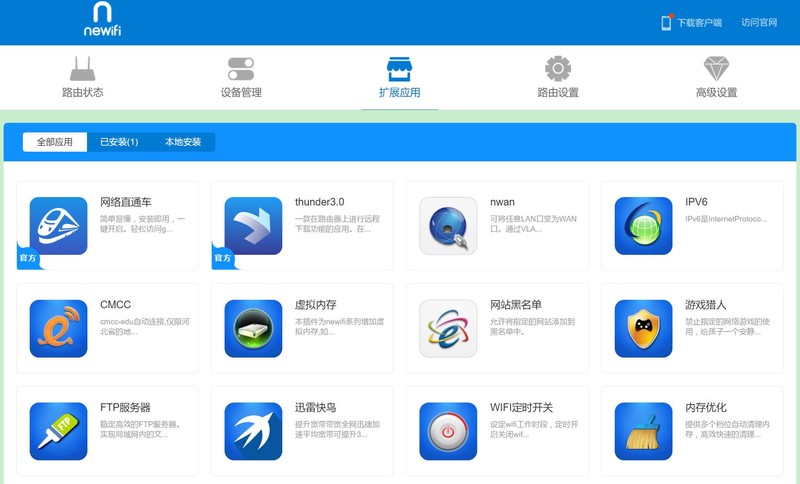Click 官方 badge on 网络直通车 card

click(28, 258)
